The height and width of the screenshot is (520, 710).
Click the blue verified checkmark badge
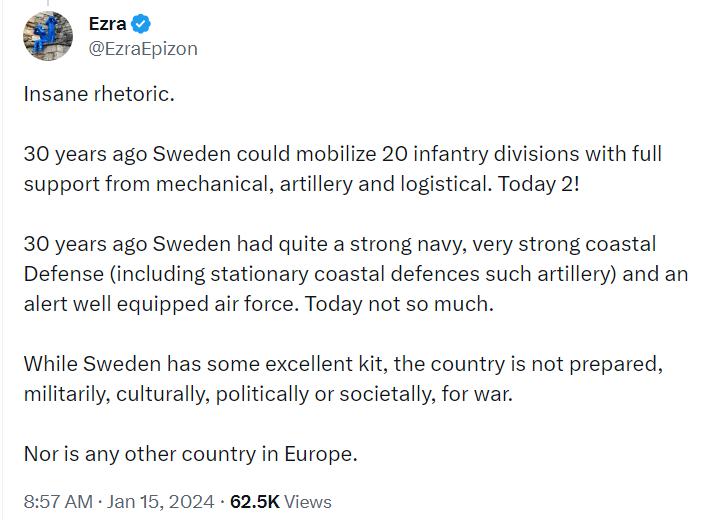tap(141, 24)
